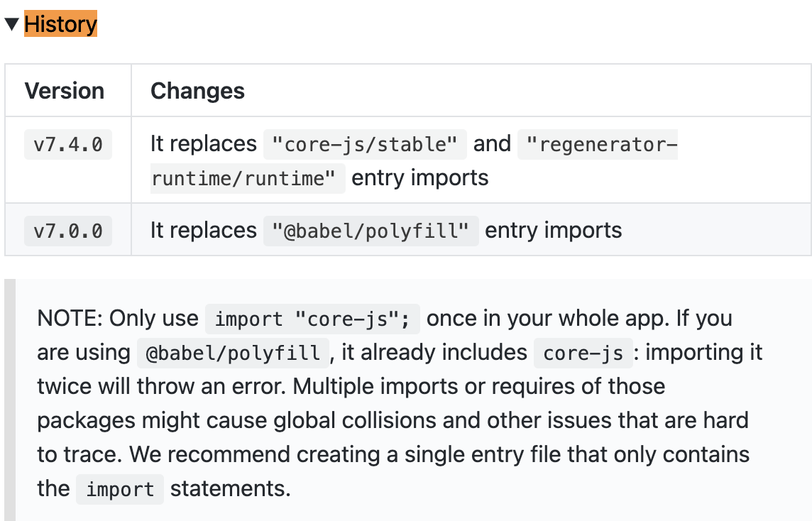Click "It replaces" text in the v7.4.0 row
The height and width of the screenshot is (521, 812).
tap(204, 143)
